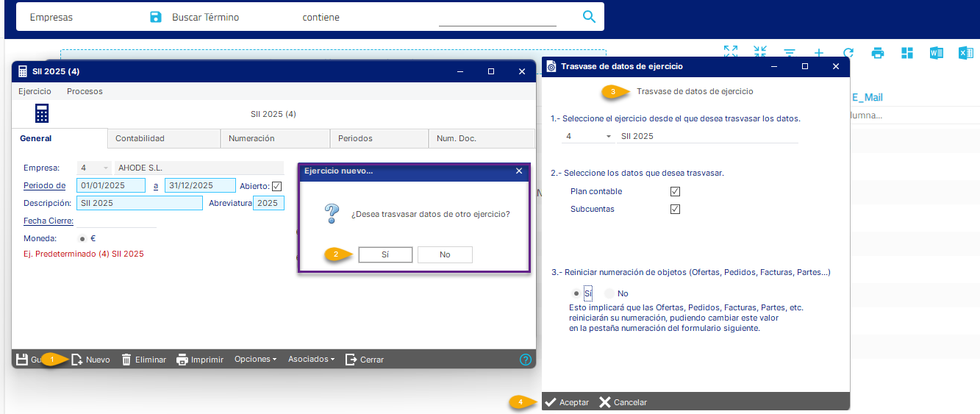Click the end date field 31/12/2025
980x414 pixels.
tap(200, 185)
